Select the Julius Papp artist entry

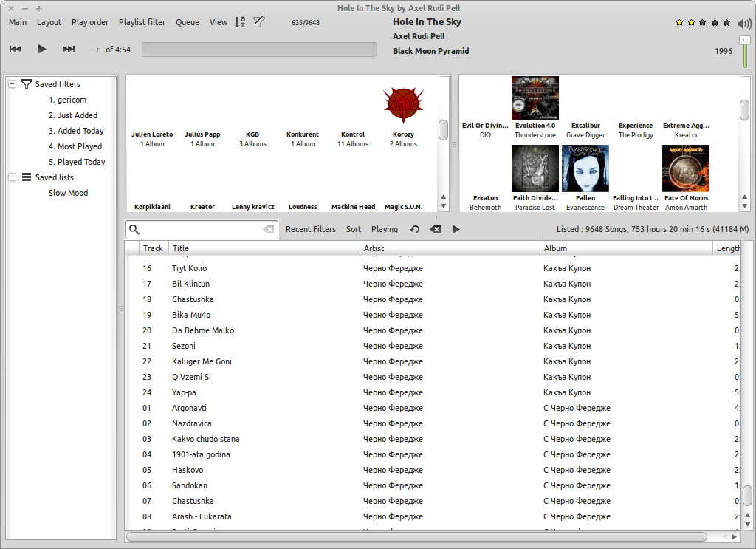[202, 139]
